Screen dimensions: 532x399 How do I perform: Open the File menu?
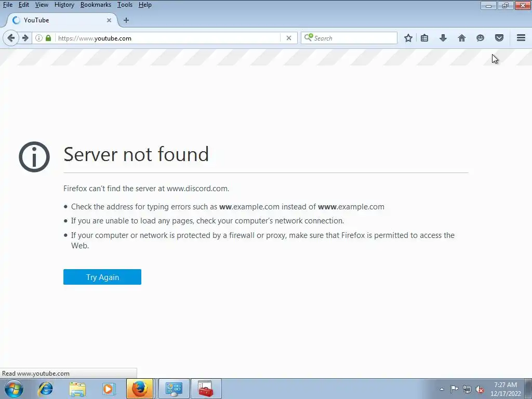pyautogui.click(x=8, y=5)
